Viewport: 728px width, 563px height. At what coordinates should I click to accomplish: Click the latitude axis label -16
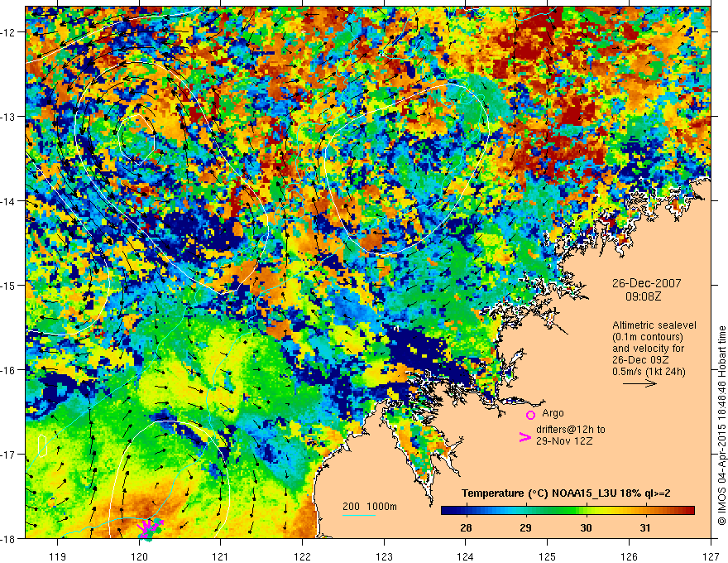8,370
